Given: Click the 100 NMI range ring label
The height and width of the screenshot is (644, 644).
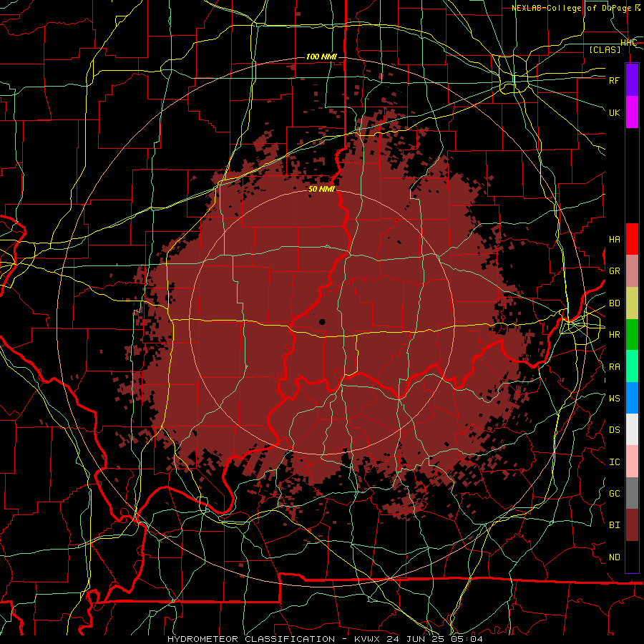Looking at the screenshot, I should pyautogui.click(x=321, y=57).
